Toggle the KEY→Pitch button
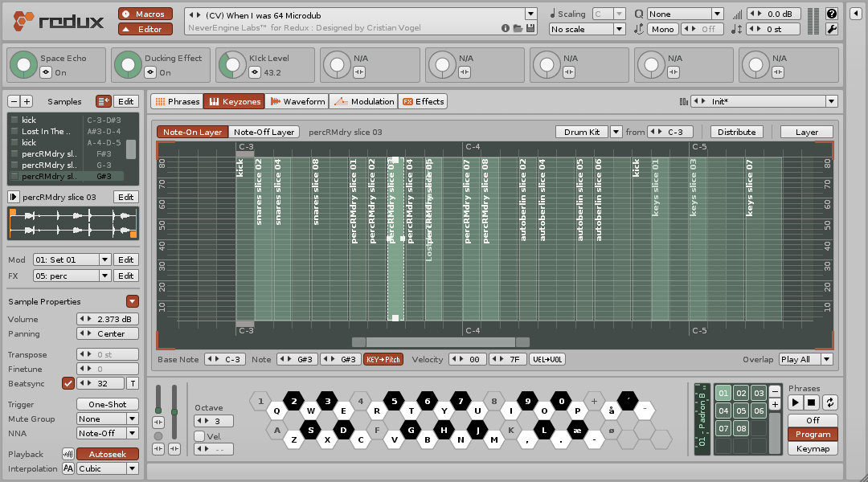Image resolution: width=868 pixels, height=482 pixels. click(x=383, y=359)
